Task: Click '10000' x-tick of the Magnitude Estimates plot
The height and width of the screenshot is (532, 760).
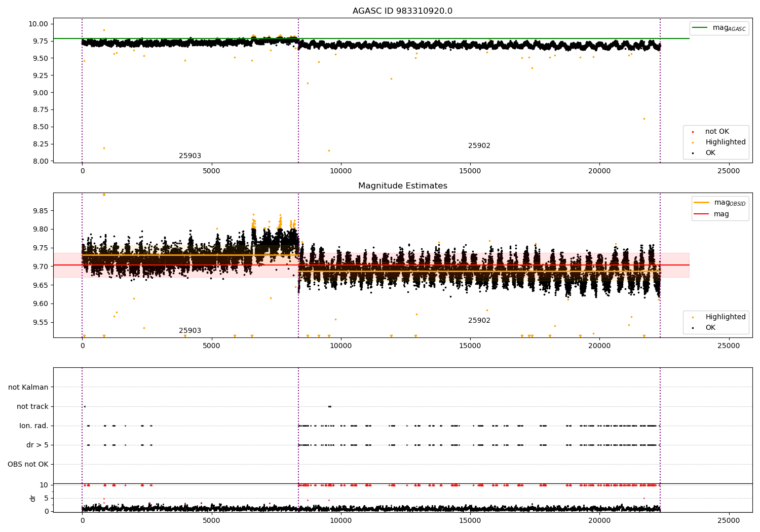Action: point(340,346)
